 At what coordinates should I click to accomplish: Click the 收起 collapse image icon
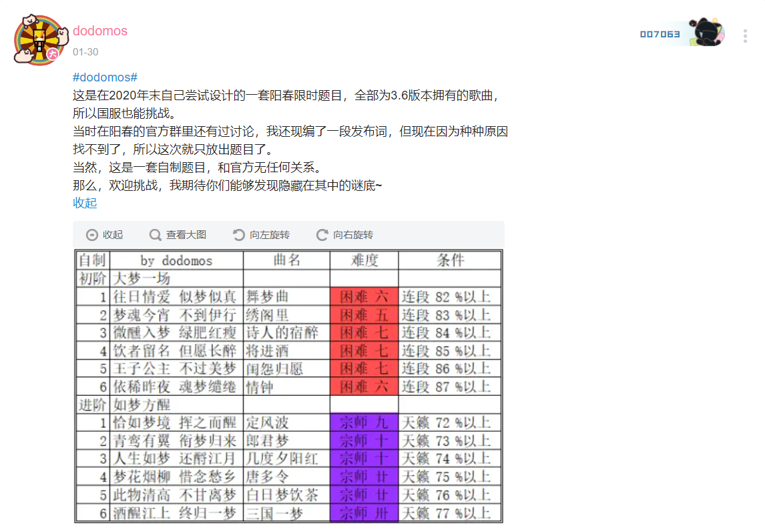(x=91, y=235)
